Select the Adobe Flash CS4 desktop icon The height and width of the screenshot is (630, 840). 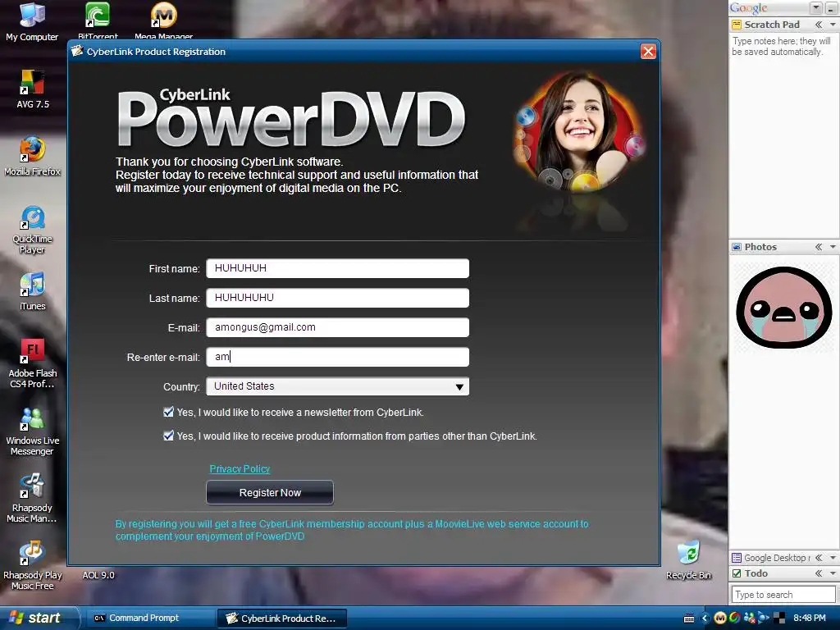(x=33, y=363)
